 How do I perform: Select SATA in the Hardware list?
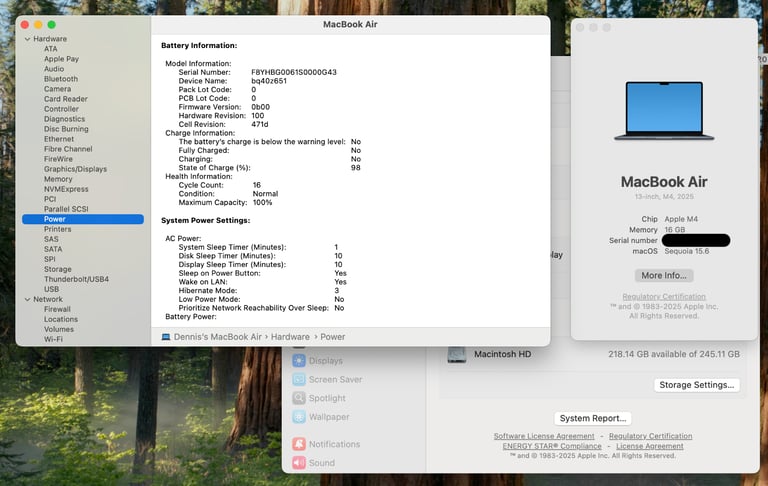pyautogui.click(x=53, y=249)
